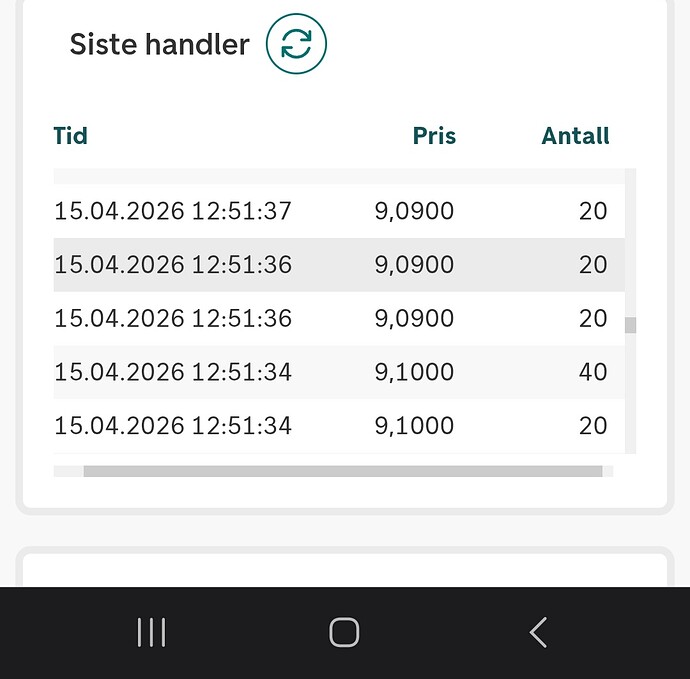Select the gray highlighted 12:51:36 trade row
Screen dimensions: 690x679
[338, 265]
